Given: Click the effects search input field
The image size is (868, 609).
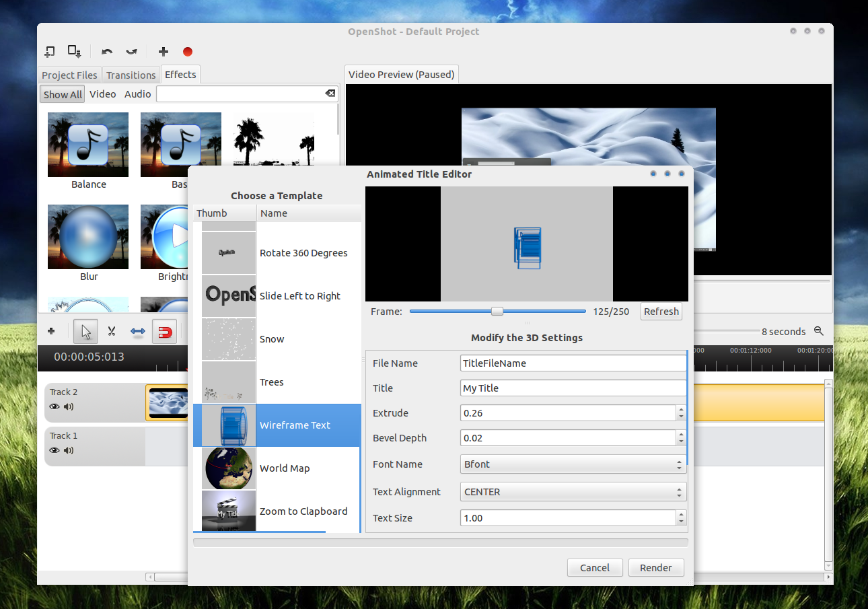Looking at the screenshot, I should 241,94.
